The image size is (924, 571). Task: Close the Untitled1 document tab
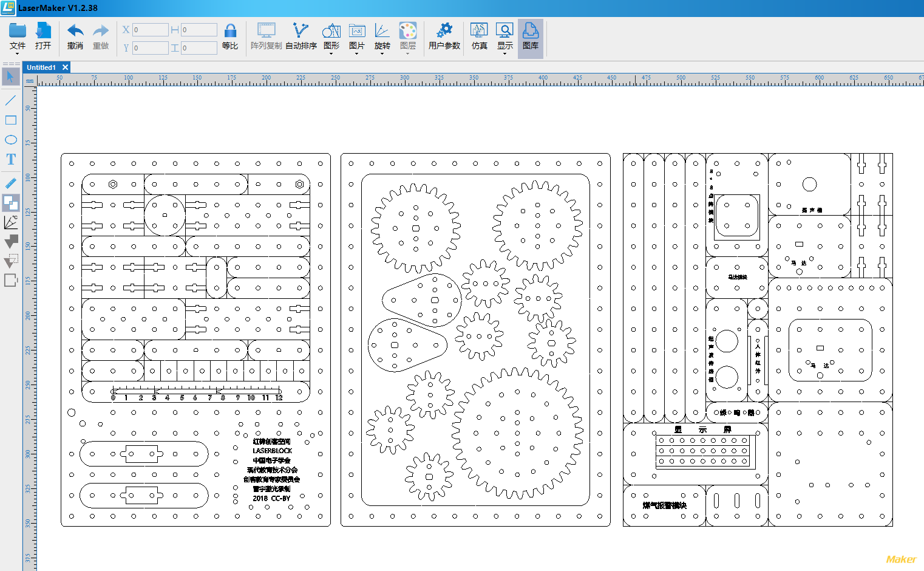coord(66,67)
